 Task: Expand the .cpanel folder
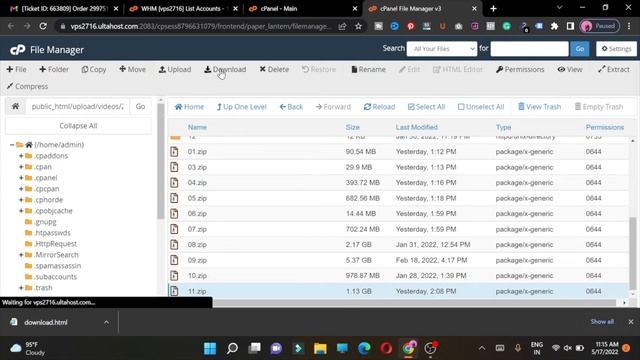[x=21, y=178]
